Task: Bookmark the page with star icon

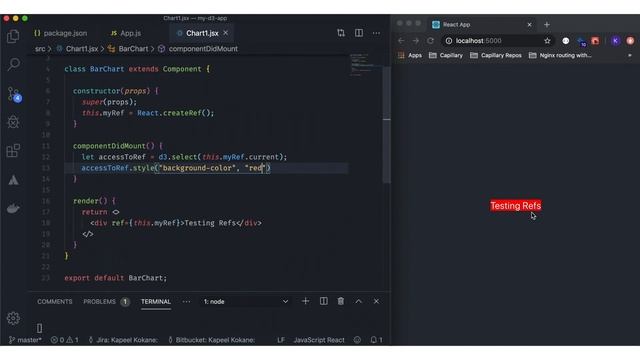Action: [547, 41]
